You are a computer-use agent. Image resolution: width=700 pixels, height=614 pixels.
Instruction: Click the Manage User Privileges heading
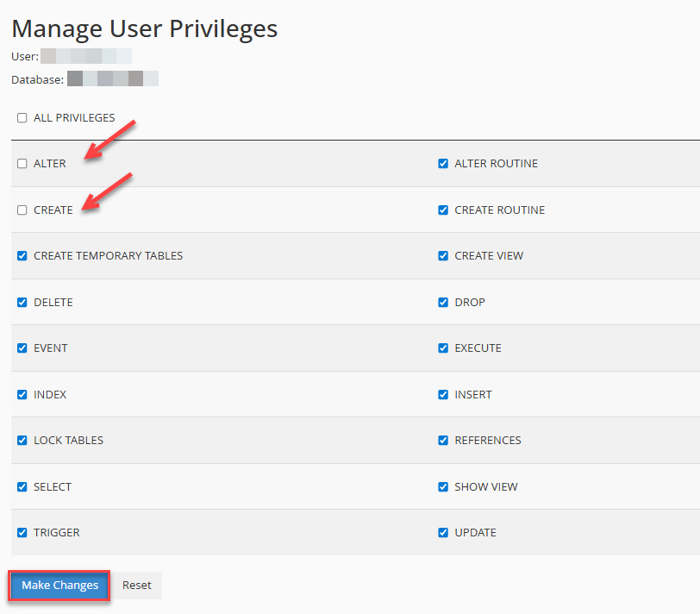144,29
